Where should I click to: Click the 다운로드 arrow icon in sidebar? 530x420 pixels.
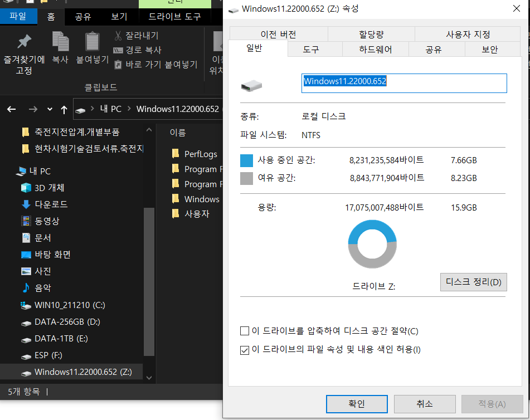26,204
